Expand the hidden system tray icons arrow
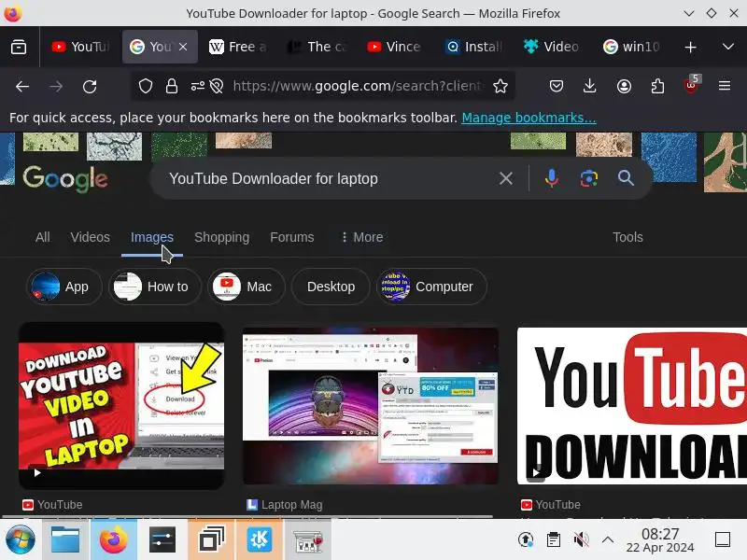Viewport: 747px width, 560px height. pos(608,540)
